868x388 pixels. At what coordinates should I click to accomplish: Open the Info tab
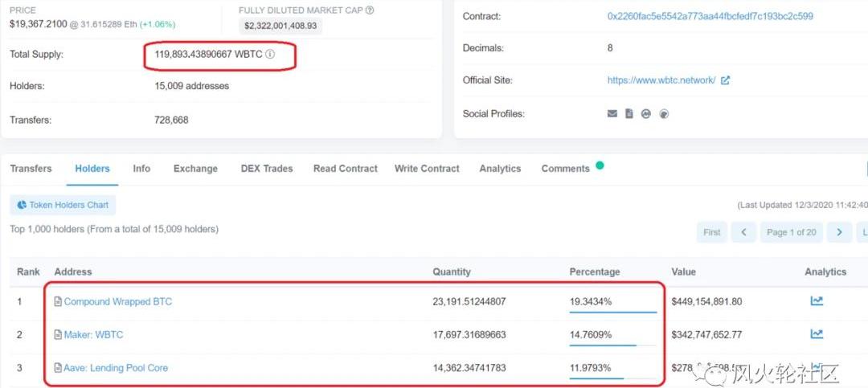141,169
